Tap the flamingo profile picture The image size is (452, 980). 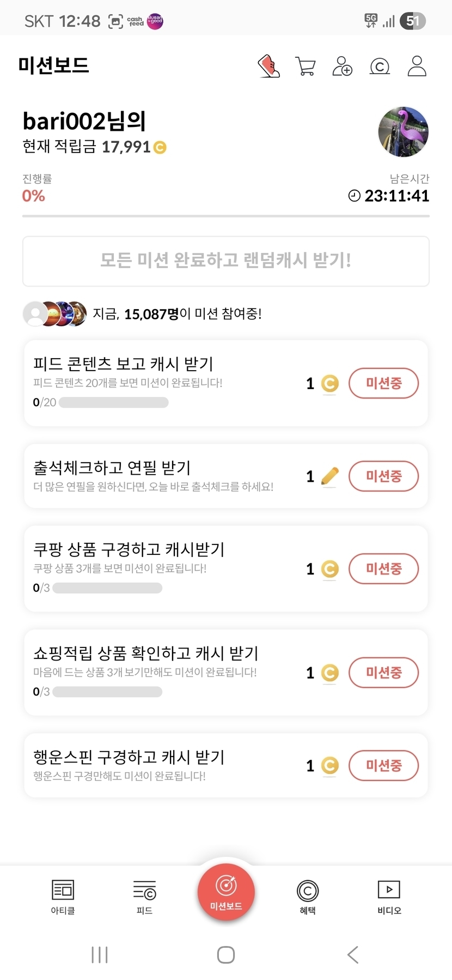pyautogui.click(x=403, y=132)
